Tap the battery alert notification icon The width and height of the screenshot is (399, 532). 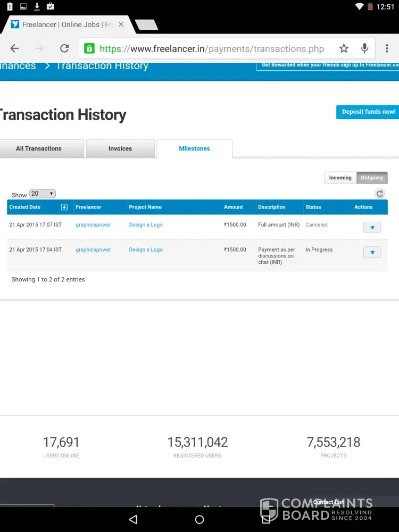pos(10,6)
